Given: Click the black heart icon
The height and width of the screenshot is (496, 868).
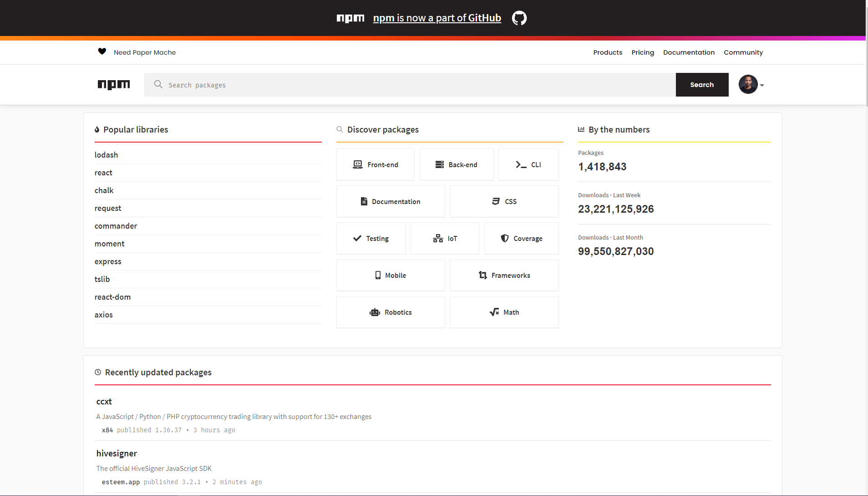Looking at the screenshot, I should coord(102,51).
